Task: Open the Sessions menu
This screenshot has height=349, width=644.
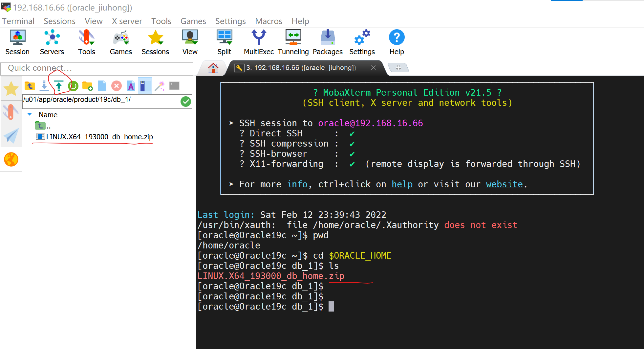Action: 59,21
